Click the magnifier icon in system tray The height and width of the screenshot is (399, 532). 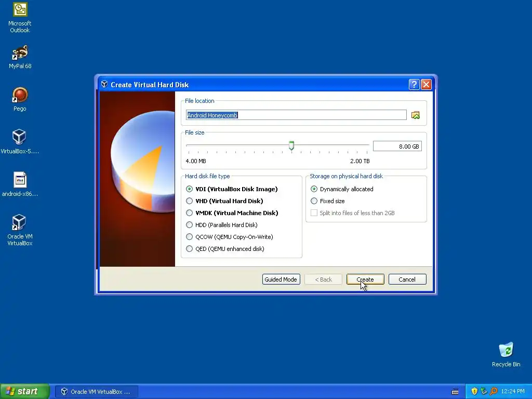tap(494, 391)
